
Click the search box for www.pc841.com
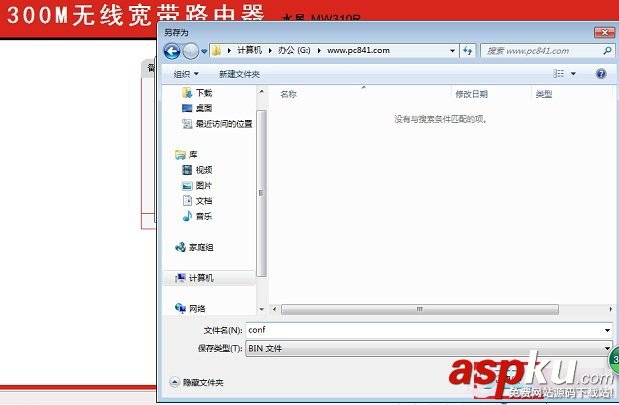(x=543, y=51)
